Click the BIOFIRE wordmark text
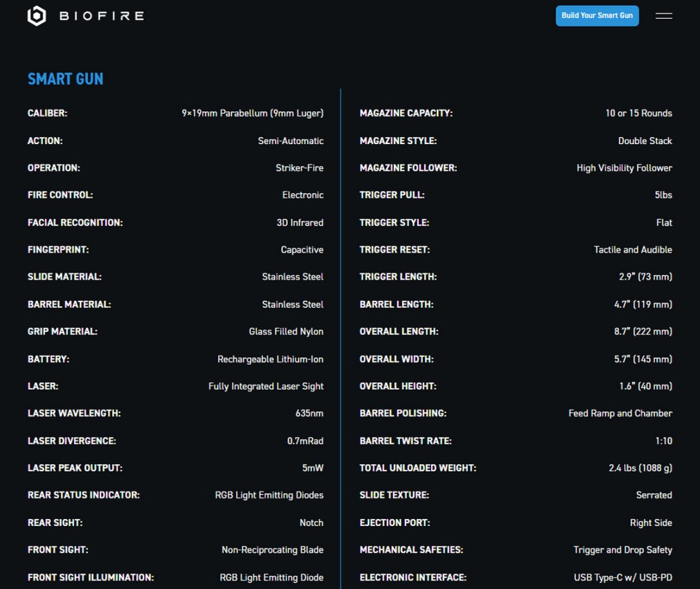Image resolution: width=700 pixels, height=589 pixels. pos(101,16)
